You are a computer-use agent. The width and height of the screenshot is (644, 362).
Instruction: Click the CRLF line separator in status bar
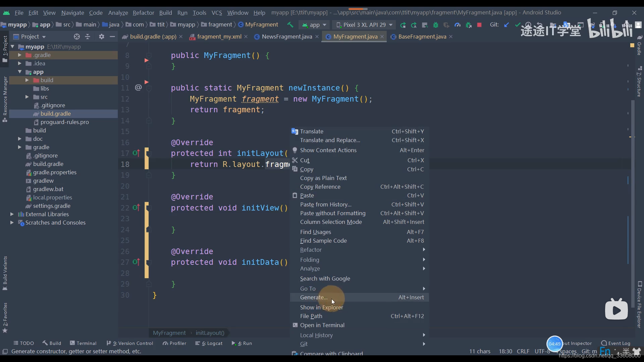523,351
